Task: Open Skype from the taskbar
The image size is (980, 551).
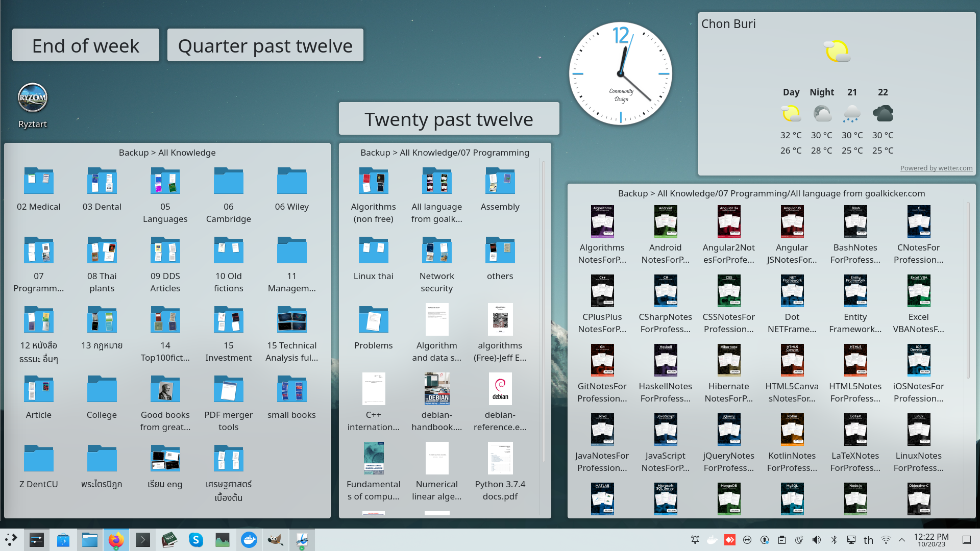Action: point(195,540)
